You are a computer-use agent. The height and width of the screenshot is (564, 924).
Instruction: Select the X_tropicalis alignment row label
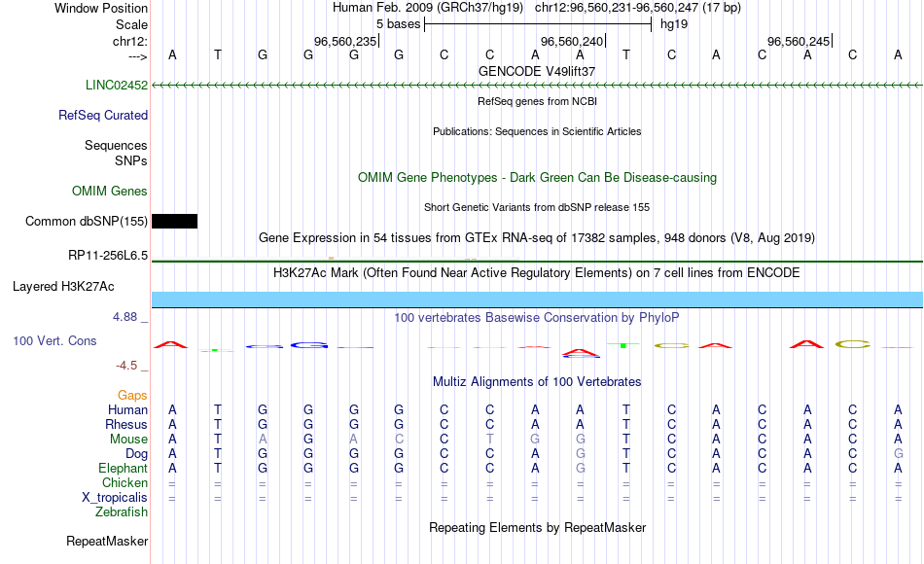pos(115,498)
